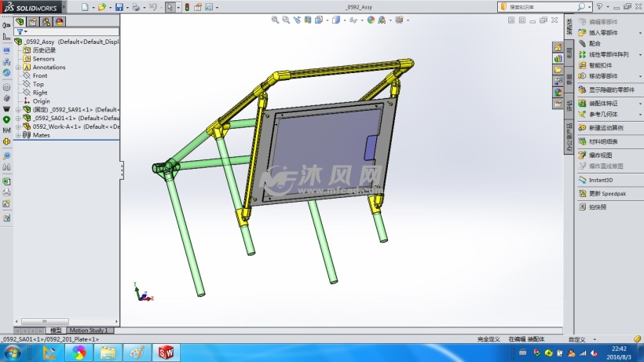Viewport: 644px width, 362px height.
Task: Click the Rebuild traffic light icon
Action: point(186,7)
